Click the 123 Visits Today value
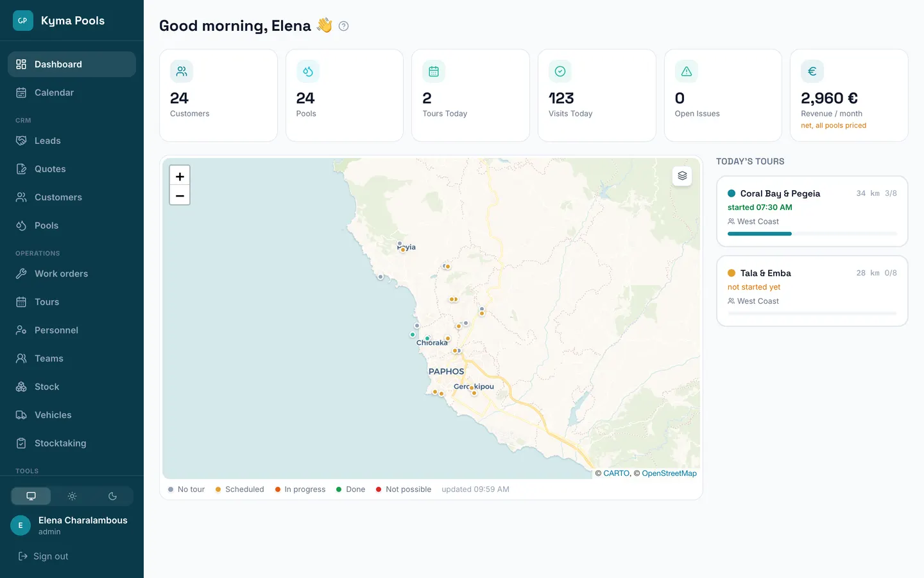 (561, 98)
